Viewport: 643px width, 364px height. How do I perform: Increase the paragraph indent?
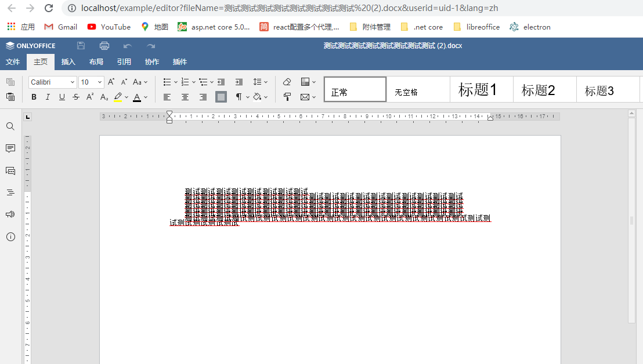[x=239, y=82]
